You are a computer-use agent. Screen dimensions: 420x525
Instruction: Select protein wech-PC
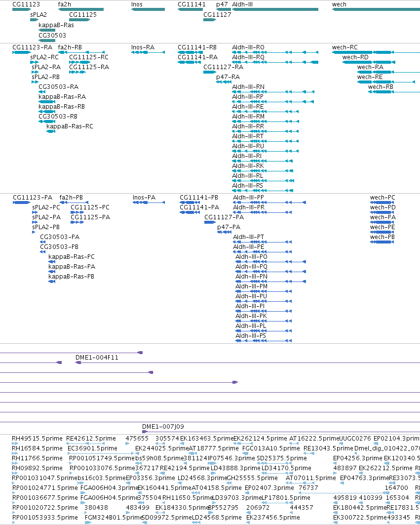click(382, 198)
